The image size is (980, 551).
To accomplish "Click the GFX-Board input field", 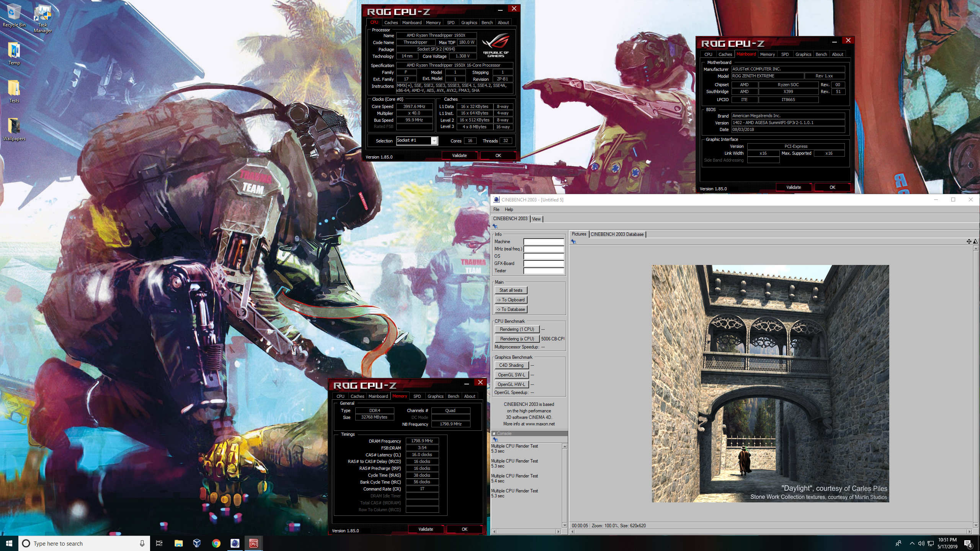I will [x=544, y=263].
